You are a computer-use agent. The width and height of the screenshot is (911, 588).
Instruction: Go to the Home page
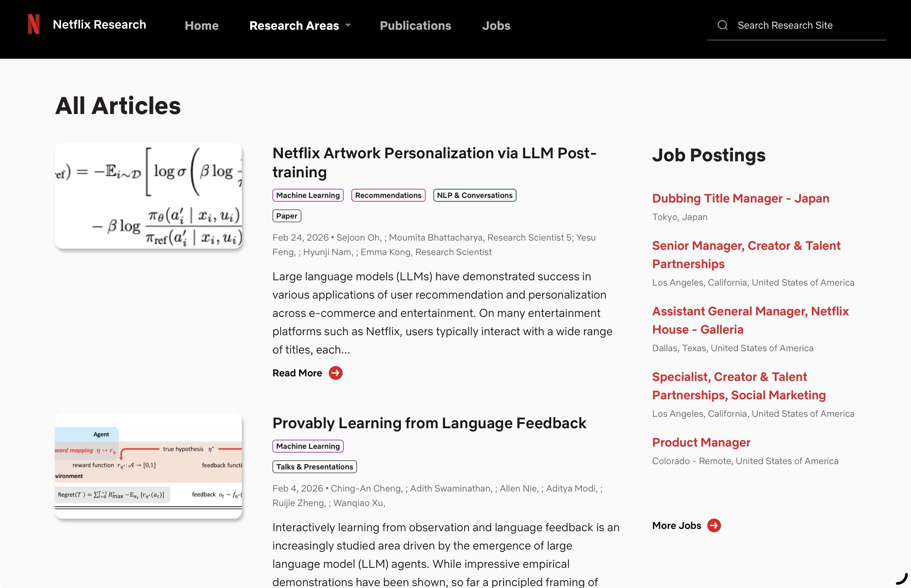tap(202, 26)
